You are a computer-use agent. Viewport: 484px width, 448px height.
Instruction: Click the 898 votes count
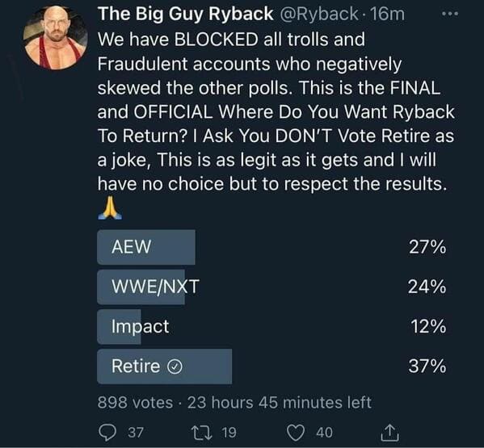click(135, 403)
